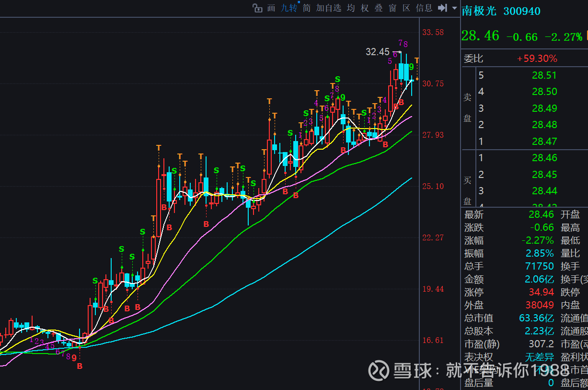Click the 金额 value 2.06亿
This screenshot has width=588, height=390.
(x=540, y=279)
